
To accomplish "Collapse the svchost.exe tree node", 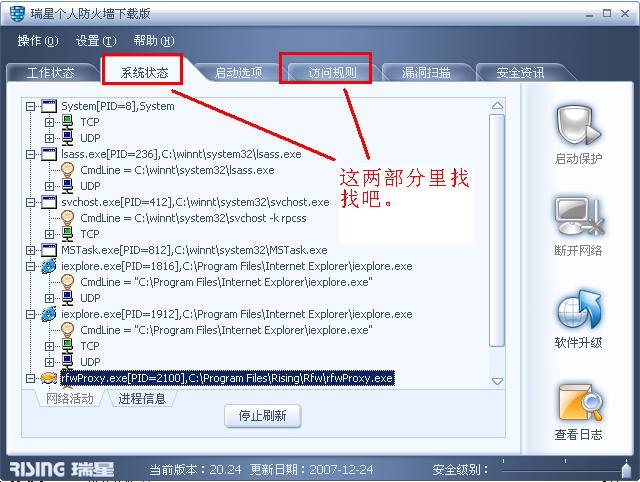I will click(30, 202).
